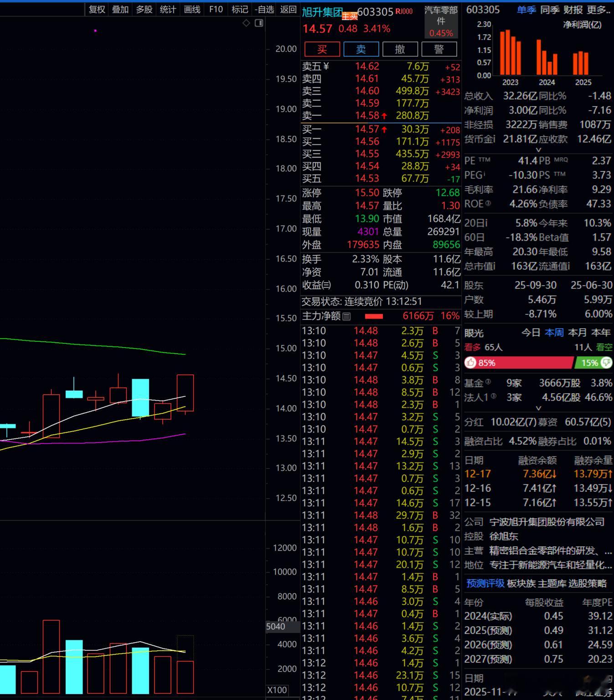Image resolution: width=614 pixels, height=700 pixels.
Task: Open the 主题库 tab
Action: 552,583
